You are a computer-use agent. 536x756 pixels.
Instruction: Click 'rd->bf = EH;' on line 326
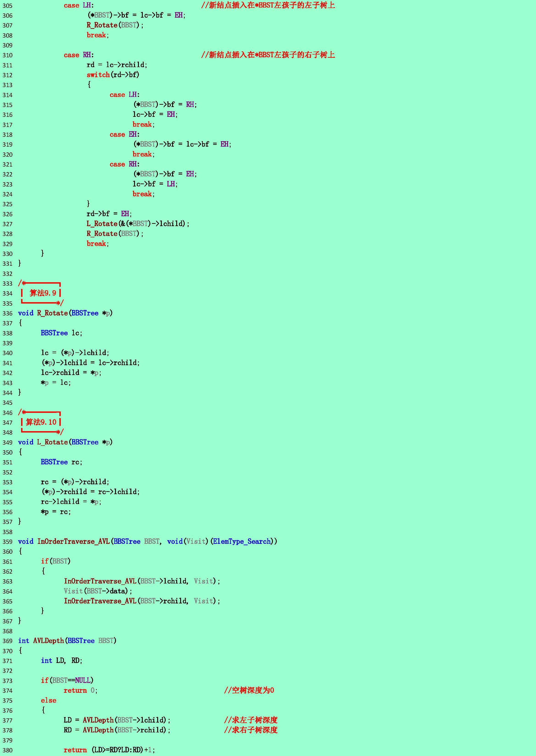(109, 214)
